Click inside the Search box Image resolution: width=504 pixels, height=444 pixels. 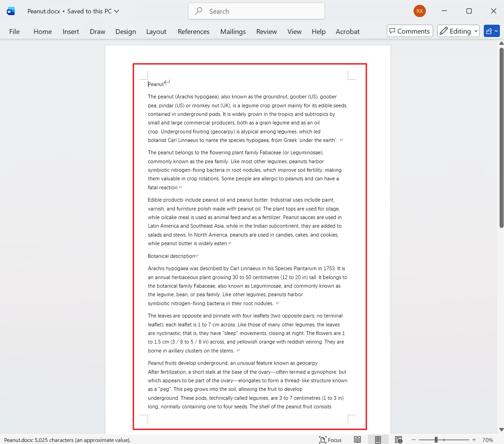pyautogui.click(x=256, y=11)
